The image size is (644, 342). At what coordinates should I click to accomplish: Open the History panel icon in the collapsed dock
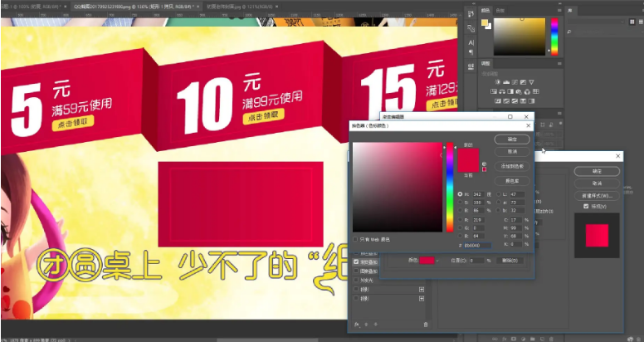[471, 13]
